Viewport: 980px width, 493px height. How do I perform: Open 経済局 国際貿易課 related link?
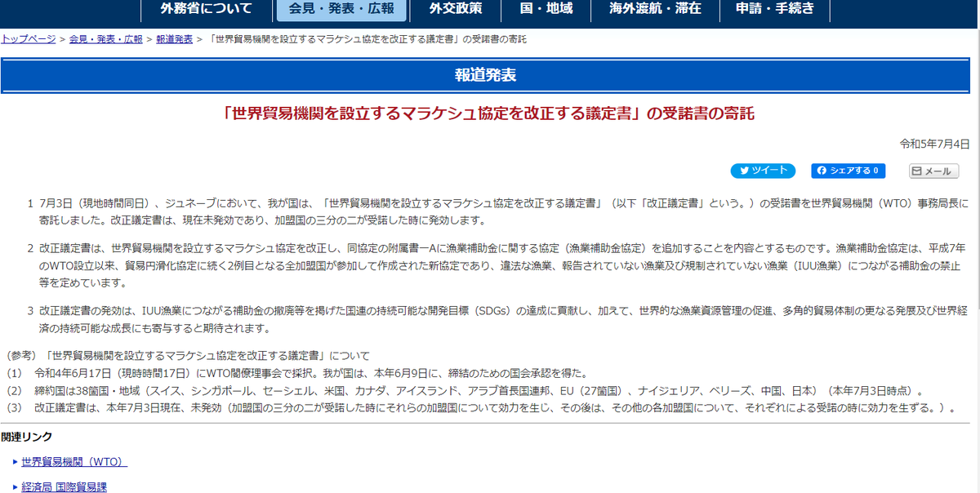point(64,487)
